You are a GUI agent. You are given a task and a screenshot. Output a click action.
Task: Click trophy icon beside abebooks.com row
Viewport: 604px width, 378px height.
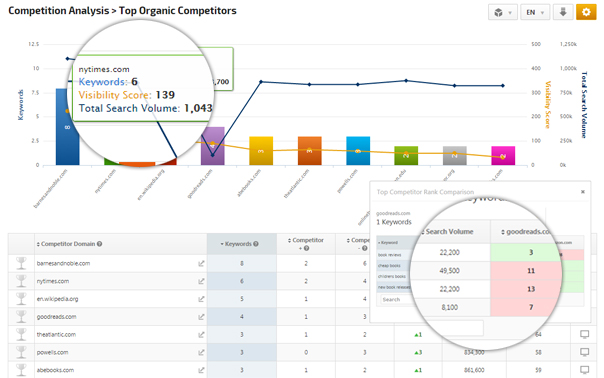[x=21, y=370]
